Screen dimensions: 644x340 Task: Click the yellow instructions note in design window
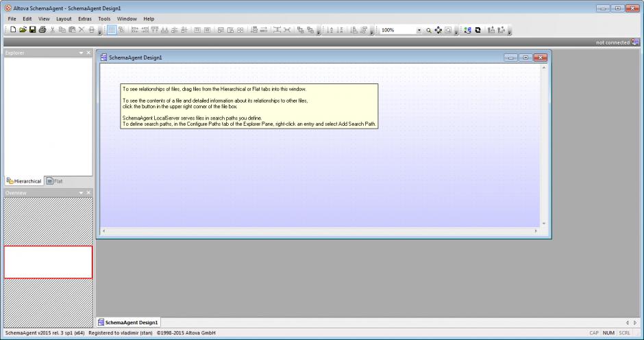(249, 106)
